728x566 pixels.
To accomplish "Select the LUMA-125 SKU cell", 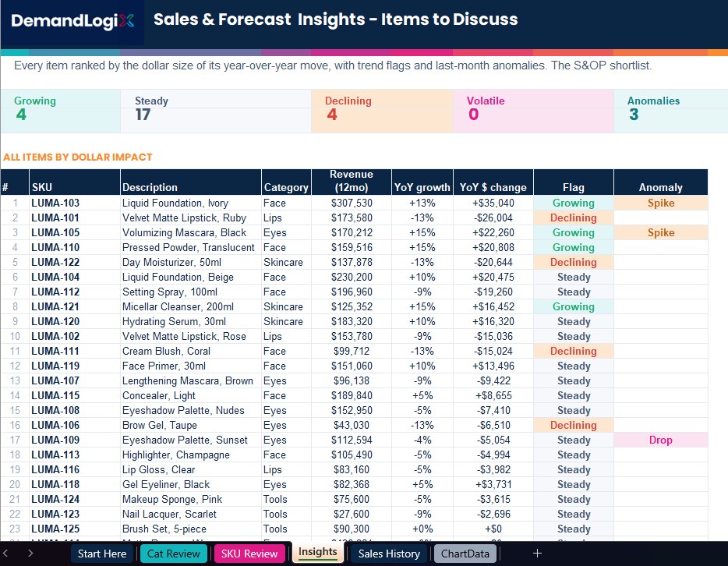I will tap(74, 529).
